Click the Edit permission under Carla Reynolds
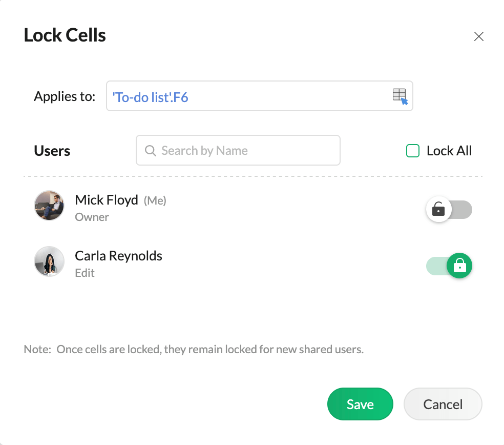 pyautogui.click(x=85, y=273)
